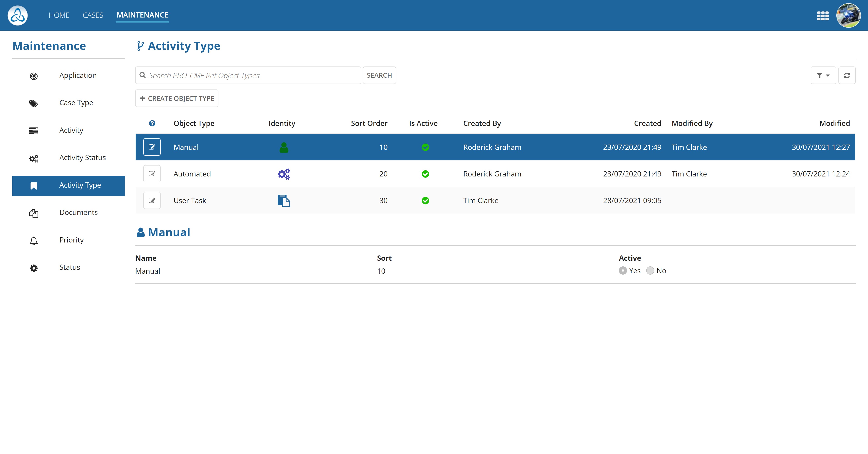The height and width of the screenshot is (454, 868).
Task: Open the filter dropdown near search
Action: click(x=823, y=75)
